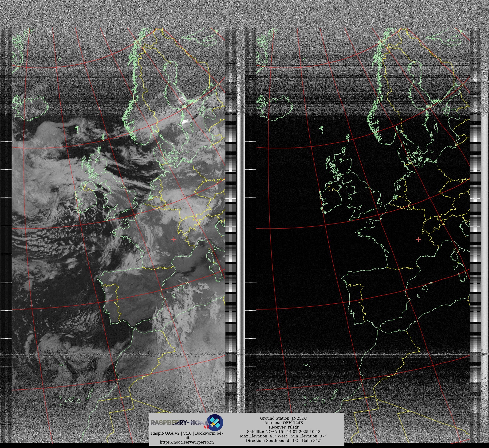Click red ground station cross on left image
The image size is (489, 448).
point(174,239)
